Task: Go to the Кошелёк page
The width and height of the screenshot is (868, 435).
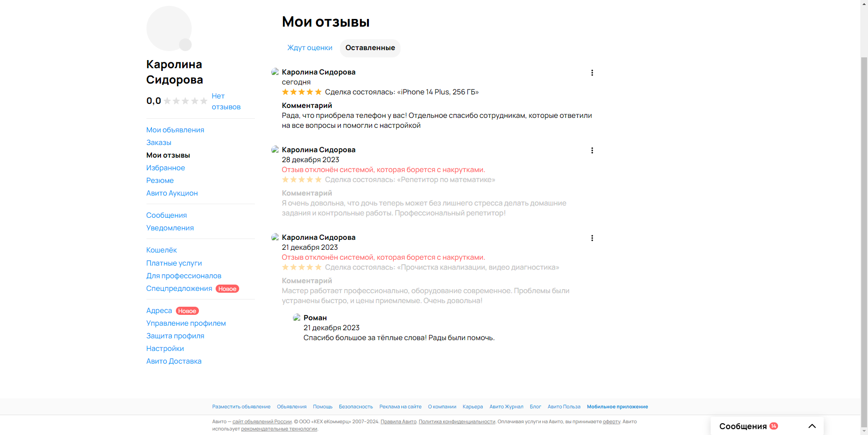Action: [161, 250]
